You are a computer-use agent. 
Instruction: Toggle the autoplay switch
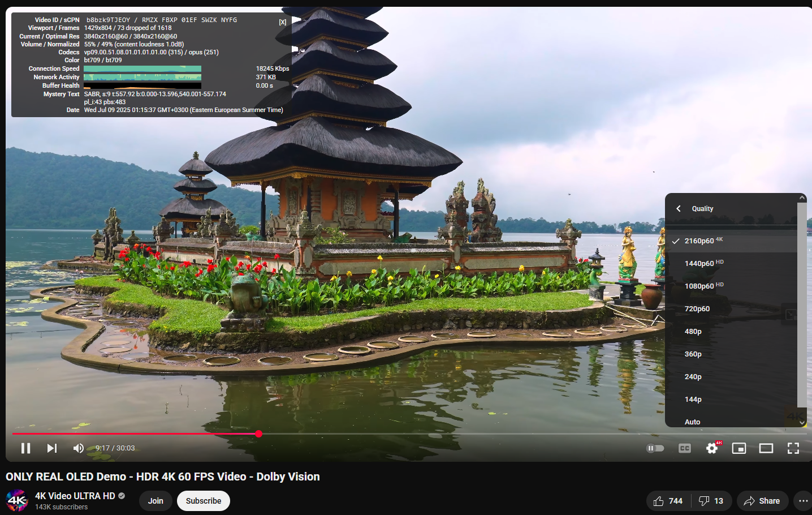click(655, 448)
